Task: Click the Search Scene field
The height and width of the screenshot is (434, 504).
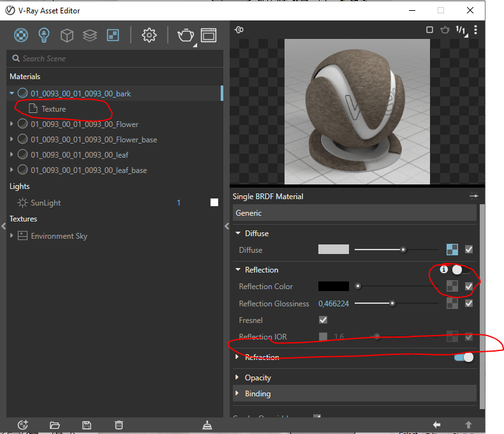Action: point(115,59)
